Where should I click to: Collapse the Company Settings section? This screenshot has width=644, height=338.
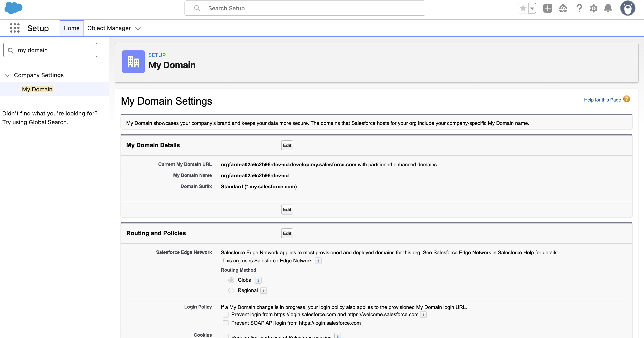click(7, 75)
